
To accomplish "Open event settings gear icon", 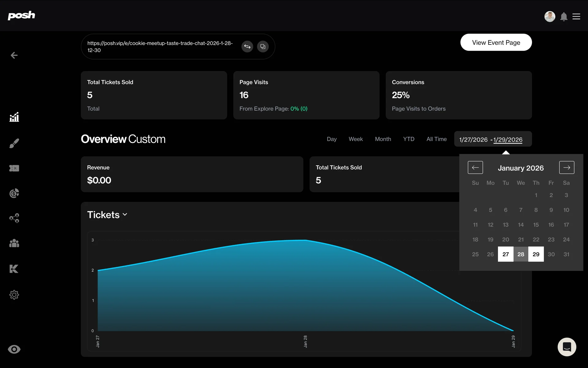I will (14, 295).
